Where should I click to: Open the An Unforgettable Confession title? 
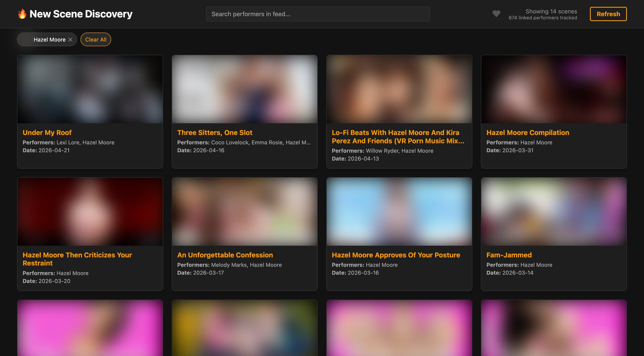[x=225, y=255]
